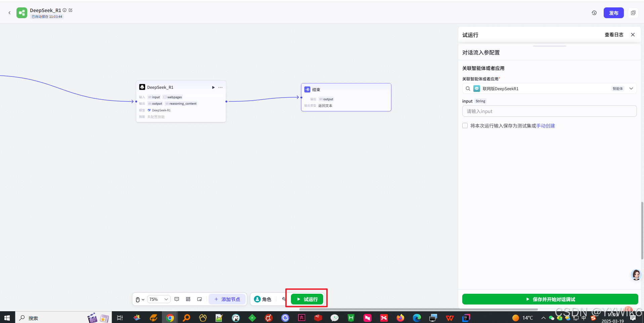This screenshot has width=644, height=323.
Task: Open WeChat in the taskbar
Action: coord(334,318)
